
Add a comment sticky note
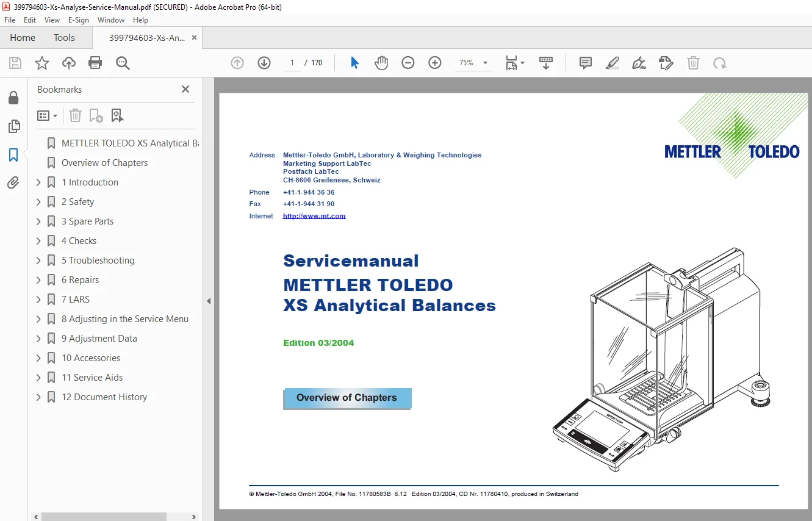(x=586, y=63)
